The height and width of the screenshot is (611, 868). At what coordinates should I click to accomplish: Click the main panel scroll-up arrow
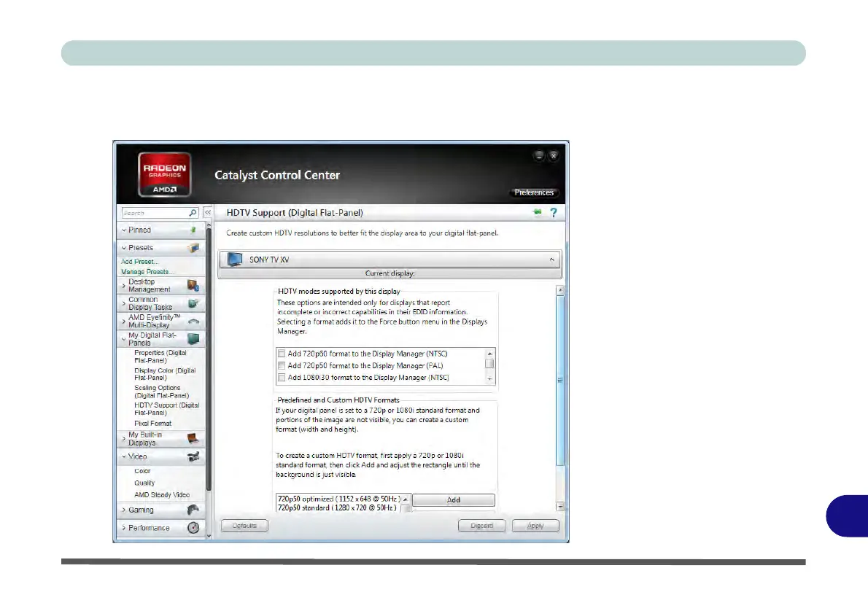(560, 290)
